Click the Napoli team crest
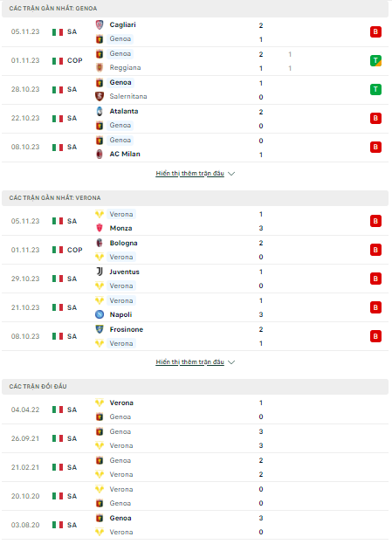This screenshot has width=392, height=544. coord(100,314)
